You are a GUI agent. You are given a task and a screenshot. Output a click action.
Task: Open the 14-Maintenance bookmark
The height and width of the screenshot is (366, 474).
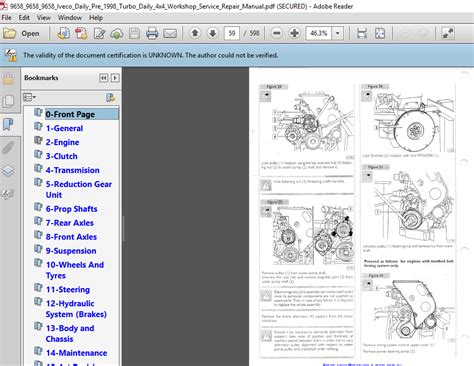[x=77, y=353]
